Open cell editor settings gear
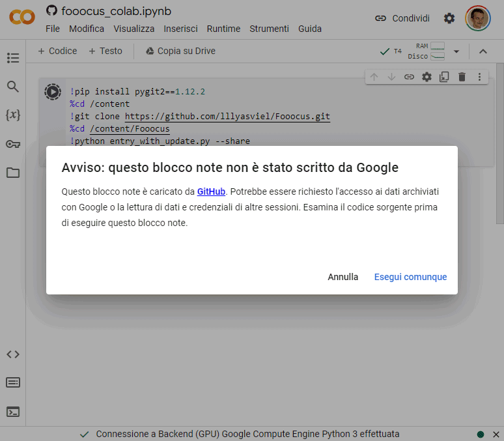 [x=427, y=77]
